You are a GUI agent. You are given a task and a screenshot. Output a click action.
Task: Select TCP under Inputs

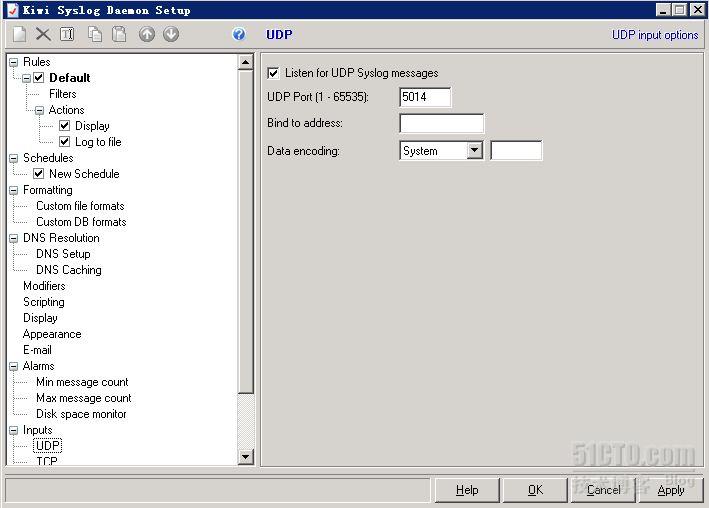(47, 461)
